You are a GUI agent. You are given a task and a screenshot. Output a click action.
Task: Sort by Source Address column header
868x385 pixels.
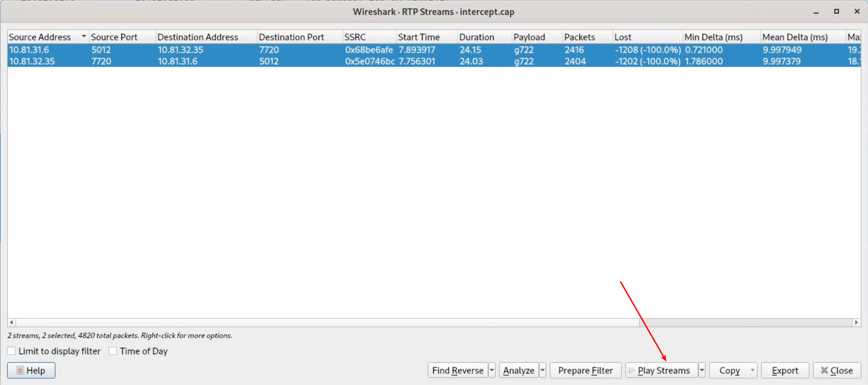point(48,37)
